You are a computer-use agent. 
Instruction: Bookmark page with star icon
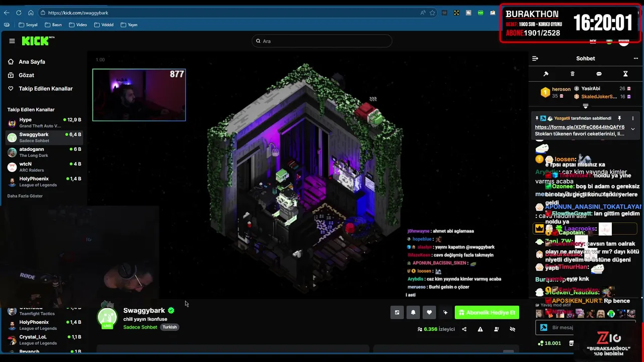click(x=432, y=13)
